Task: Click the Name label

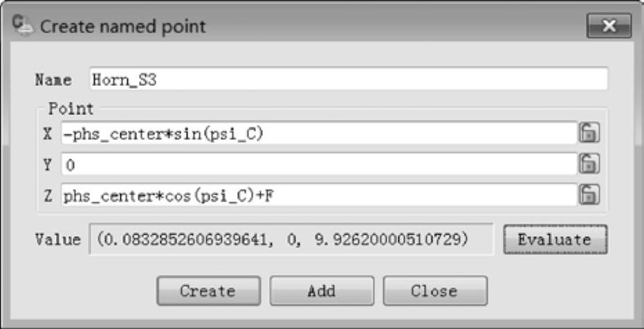Action: tap(53, 80)
